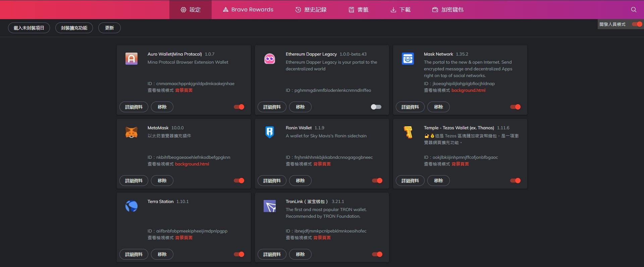The height and width of the screenshot is (267, 644).
Task: Click the Ronin Wallet icon
Action: point(270,132)
